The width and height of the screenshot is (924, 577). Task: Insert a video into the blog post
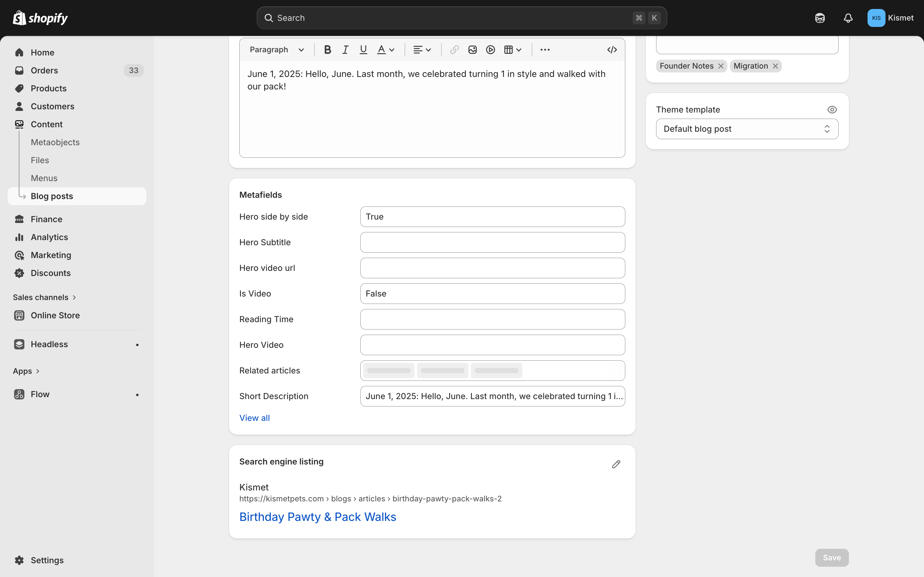tap(490, 49)
